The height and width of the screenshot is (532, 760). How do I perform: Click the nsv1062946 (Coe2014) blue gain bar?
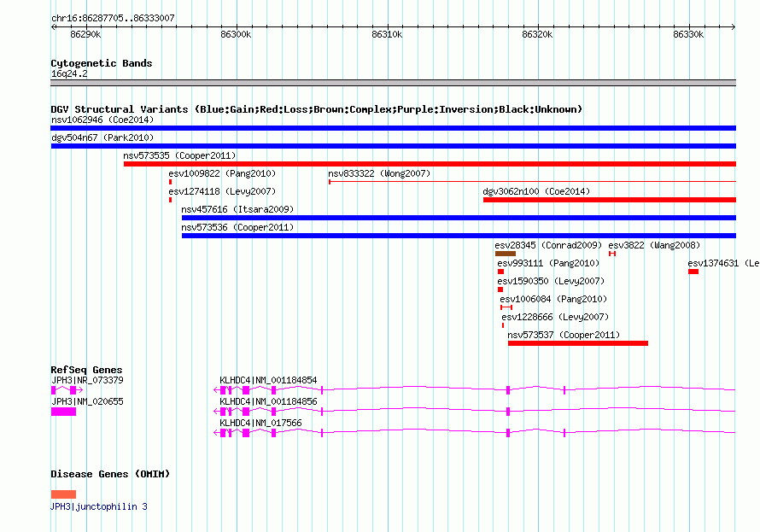pyautogui.click(x=393, y=128)
